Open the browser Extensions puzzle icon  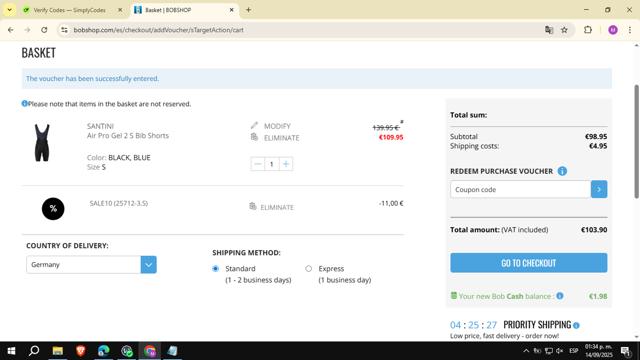[x=588, y=30]
